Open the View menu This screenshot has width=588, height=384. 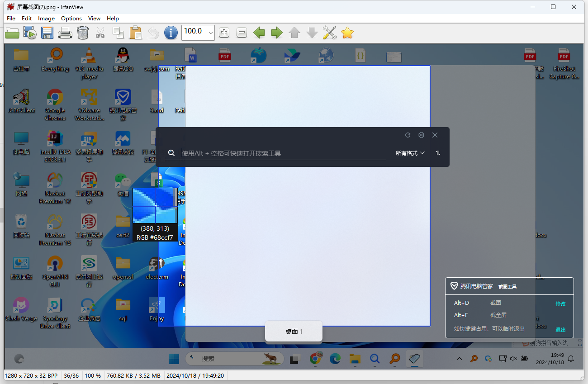pos(94,19)
